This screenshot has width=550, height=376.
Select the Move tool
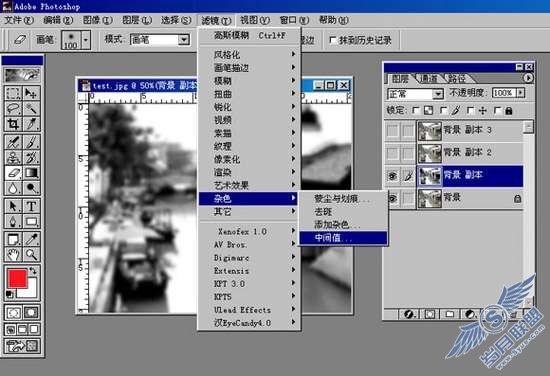pyautogui.click(x=31, y=93)
